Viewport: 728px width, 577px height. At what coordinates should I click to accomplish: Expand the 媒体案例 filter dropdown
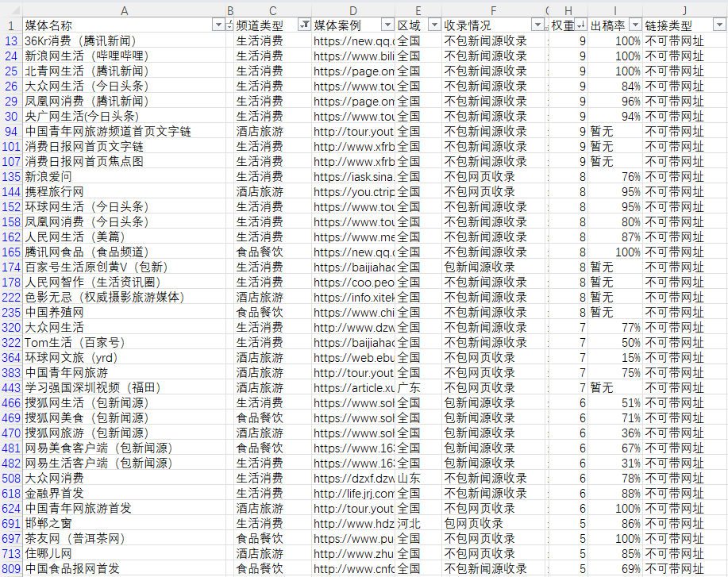tap(387, 25)
